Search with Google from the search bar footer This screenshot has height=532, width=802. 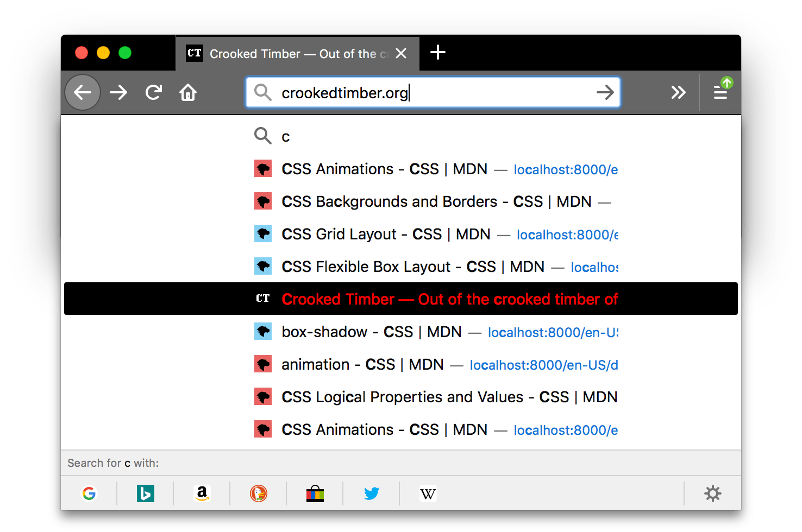(x=89, y=493)
